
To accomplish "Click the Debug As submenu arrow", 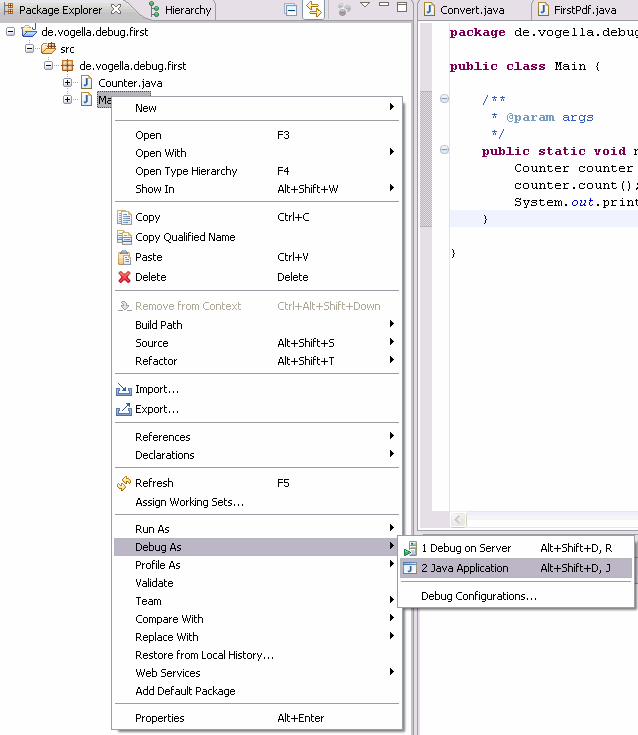I will pyautogui.click(x=391, y=546).
